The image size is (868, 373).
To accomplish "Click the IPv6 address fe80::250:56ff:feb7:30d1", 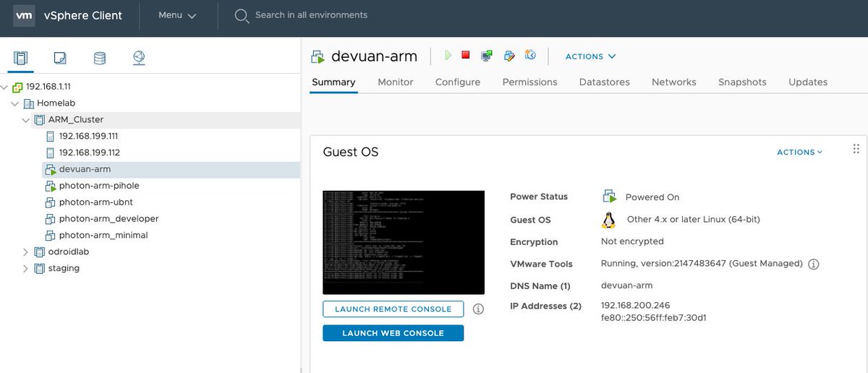I will point(654,318).
